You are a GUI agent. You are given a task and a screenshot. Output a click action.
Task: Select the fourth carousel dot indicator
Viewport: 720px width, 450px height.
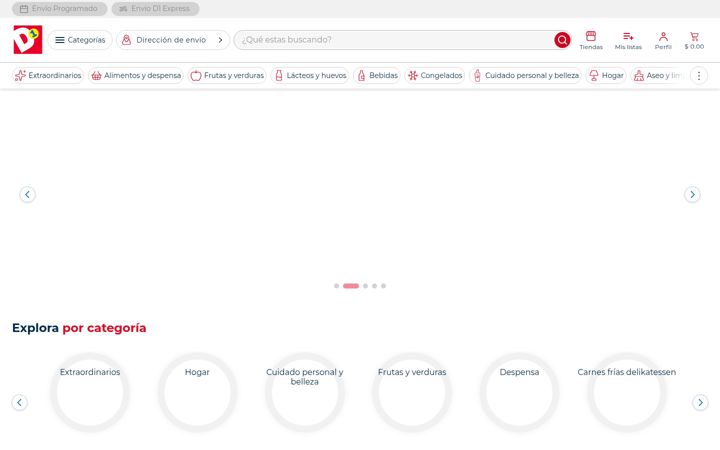point(374,286)
